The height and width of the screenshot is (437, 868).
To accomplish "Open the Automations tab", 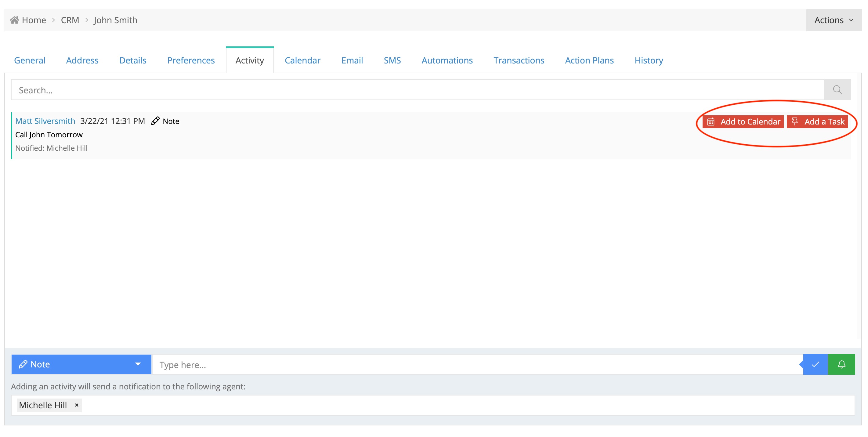I will coord(447,60).
